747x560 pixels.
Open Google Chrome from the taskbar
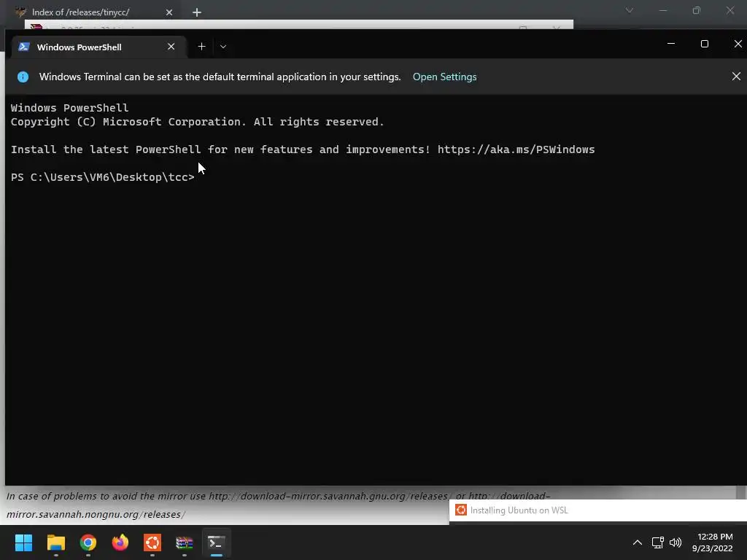tap(88, 542)
